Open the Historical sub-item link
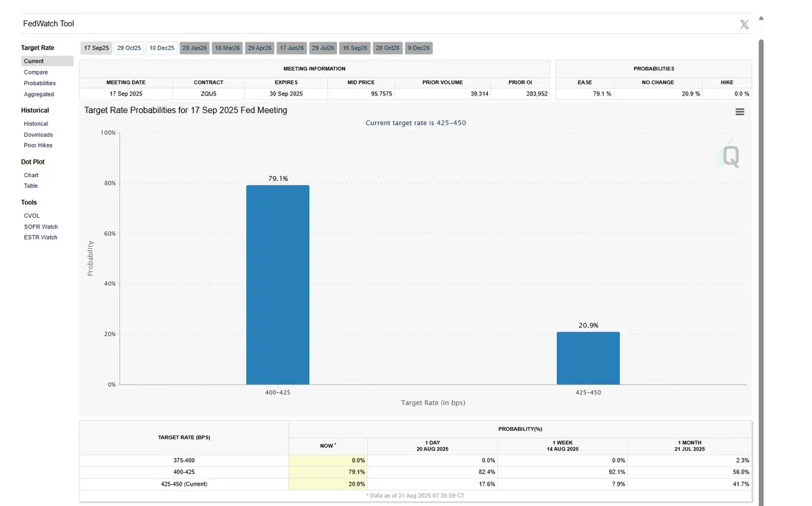Screen dimensions: 812x506 (x=36, y=124)
